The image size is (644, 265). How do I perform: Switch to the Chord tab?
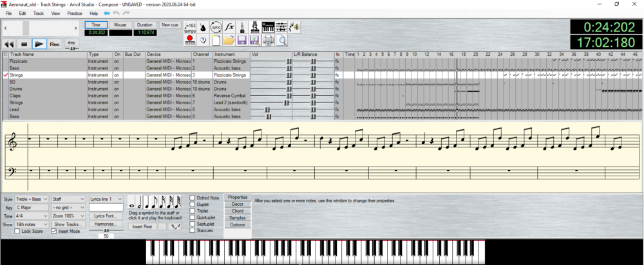[238, 211]
